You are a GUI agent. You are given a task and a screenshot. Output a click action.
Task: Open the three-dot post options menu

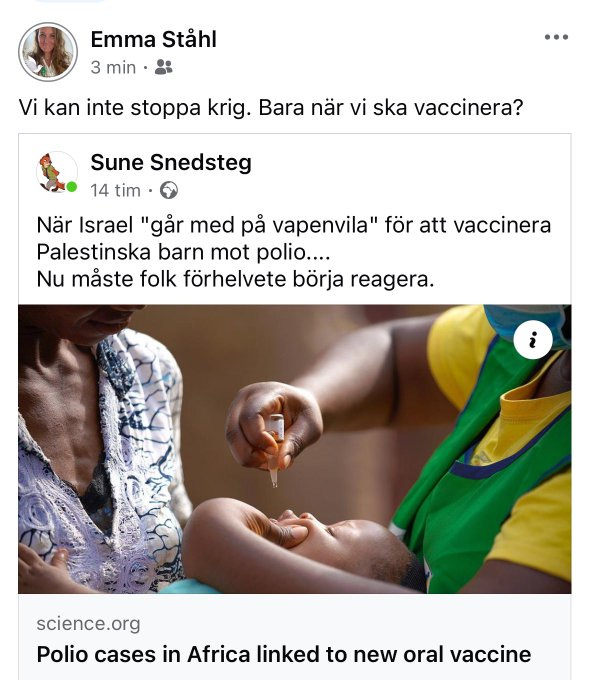(x=556, y=37)
